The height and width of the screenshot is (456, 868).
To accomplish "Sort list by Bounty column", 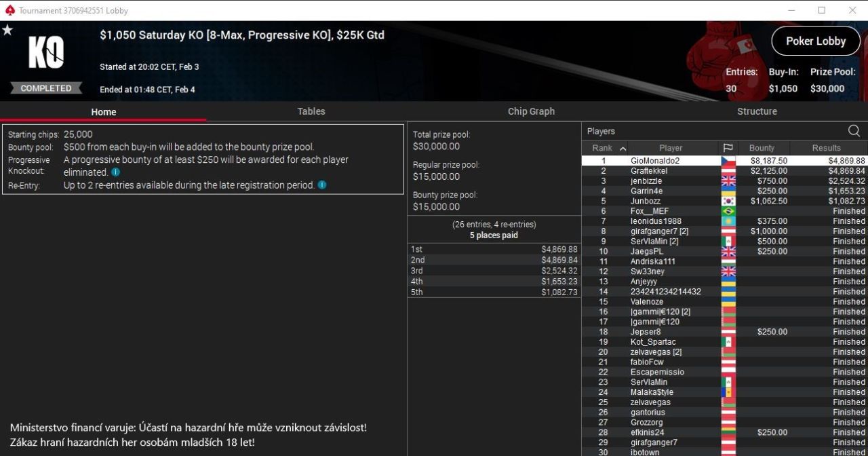I will point(762,148).
